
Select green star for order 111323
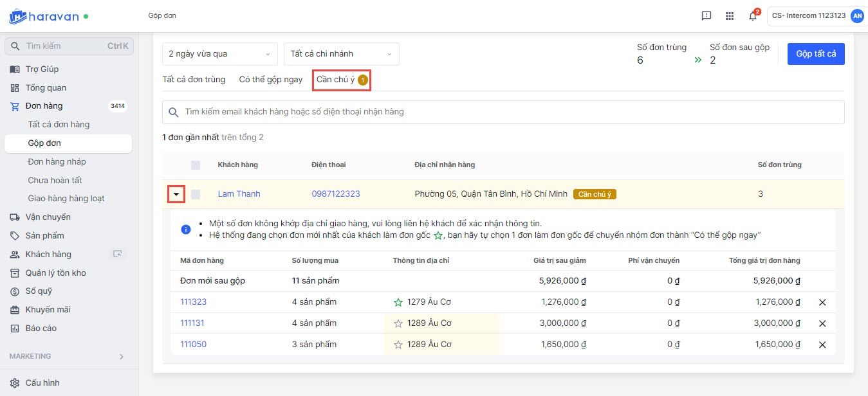398,302
